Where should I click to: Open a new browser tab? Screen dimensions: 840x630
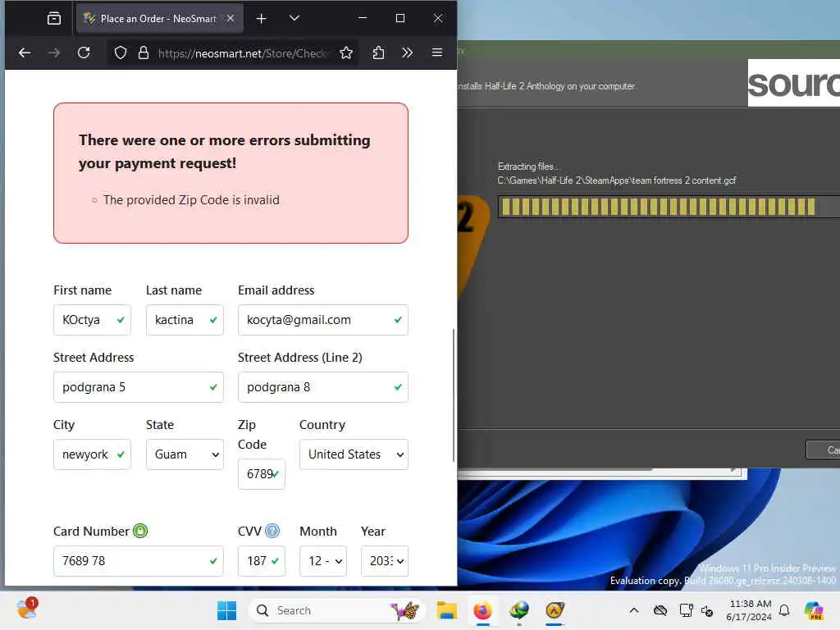[x=261, y=19]
